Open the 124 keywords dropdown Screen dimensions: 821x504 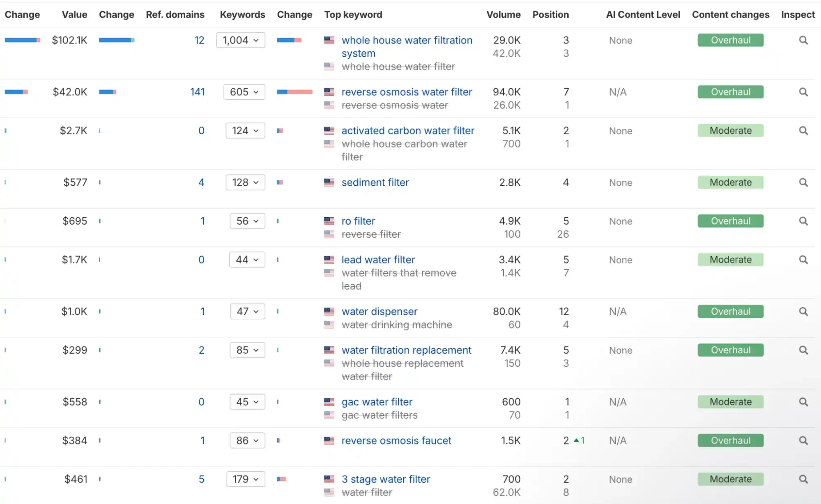pyautogui.click(x=245, y=131)
